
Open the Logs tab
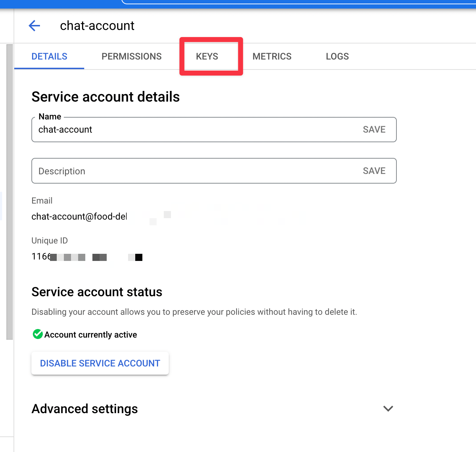pos(337,56)
